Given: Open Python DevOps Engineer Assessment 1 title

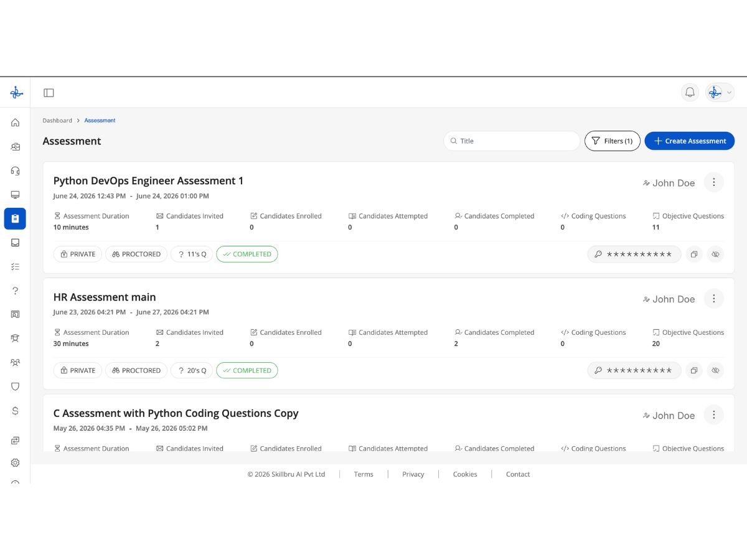Looking at the screenshot, I should point(149,181).
